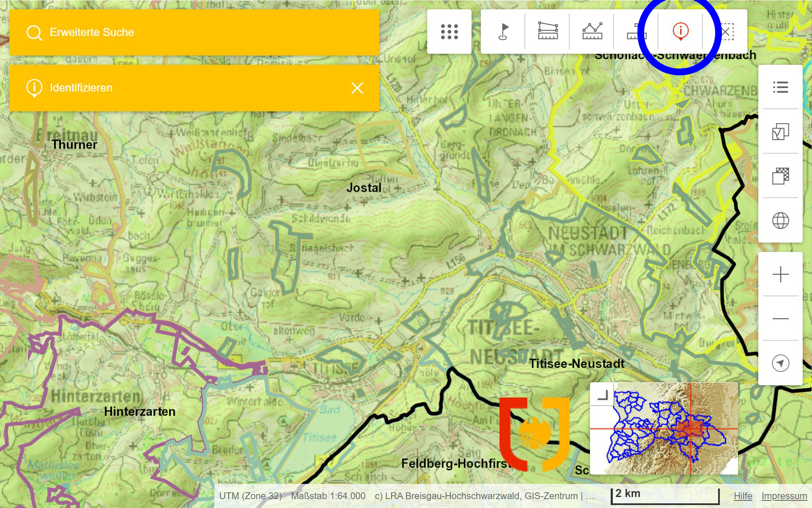Image resolution: width=812 pixels, height=508 pixels.
Task: Open the nine-dot apps grid menu
Action: click(x=449, y=32)
